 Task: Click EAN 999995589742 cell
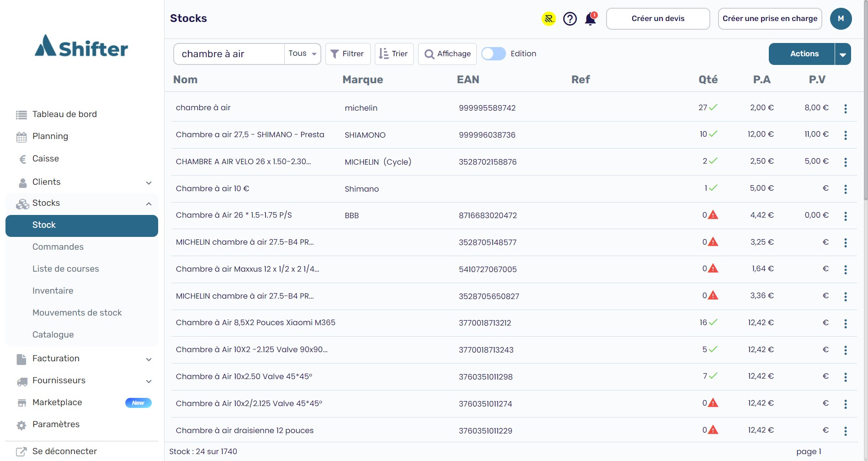pyautogui.click(x=487, y=108)
